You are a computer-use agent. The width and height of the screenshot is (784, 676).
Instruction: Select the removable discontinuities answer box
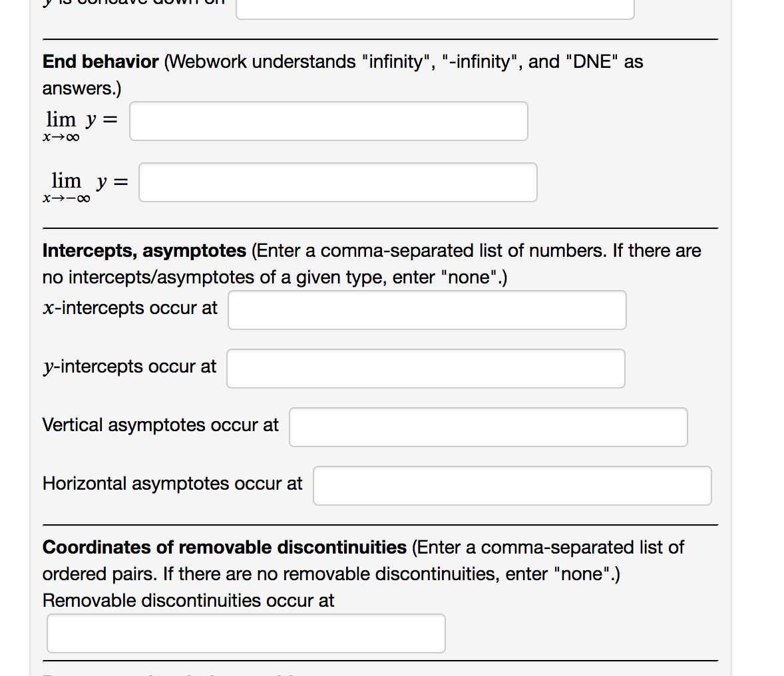(246, 633)
